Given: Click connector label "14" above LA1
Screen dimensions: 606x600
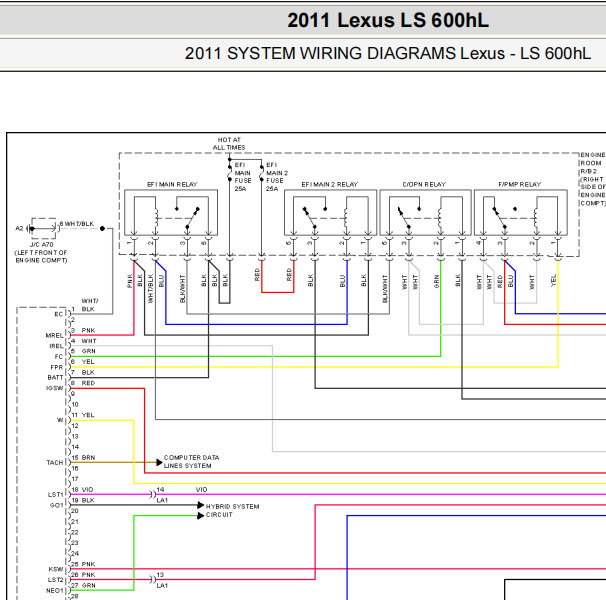Looking at the screenshot, I should pos(160,489).
